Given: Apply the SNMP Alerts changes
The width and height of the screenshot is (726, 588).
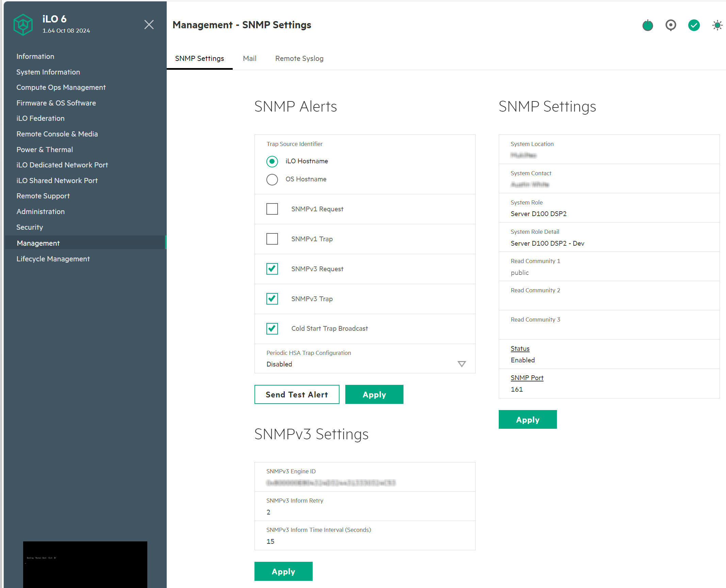Looking at the screenshot, I should (x=374, y=394).
